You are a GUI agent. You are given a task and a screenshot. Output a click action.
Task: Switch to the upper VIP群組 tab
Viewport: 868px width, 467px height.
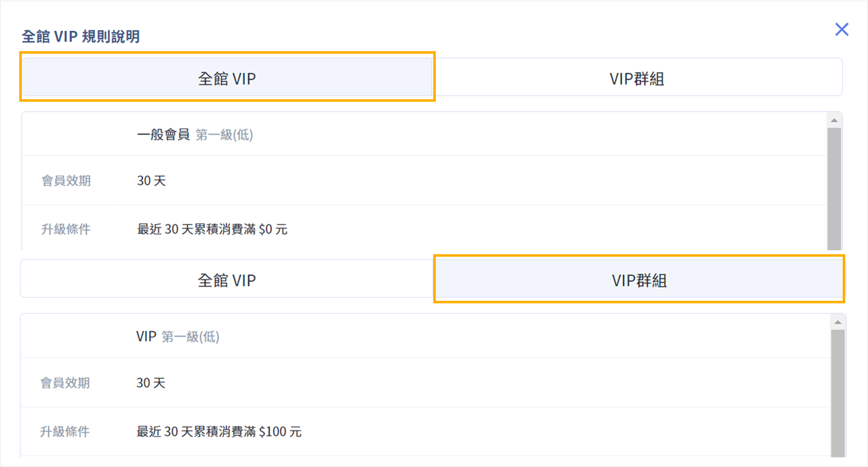[x=638, y=77]
